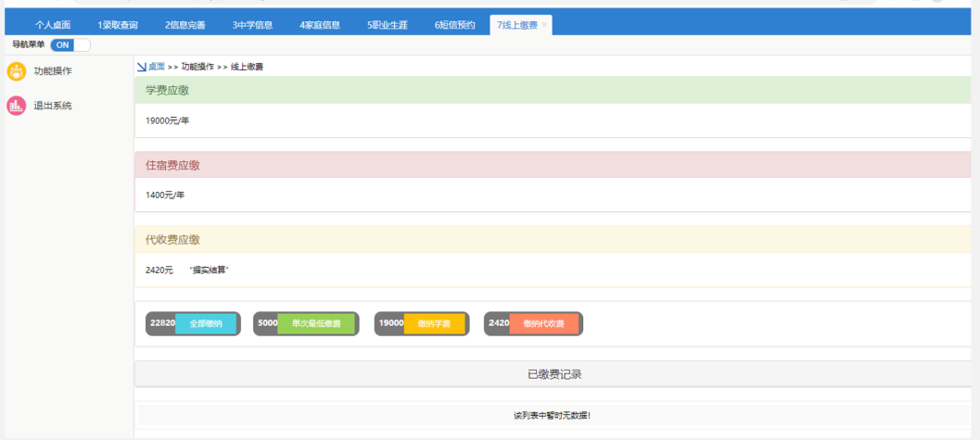This screenshot has width=980, height=440.
Task: Go to the 2信息完善 tab
Action: [185, 25]
